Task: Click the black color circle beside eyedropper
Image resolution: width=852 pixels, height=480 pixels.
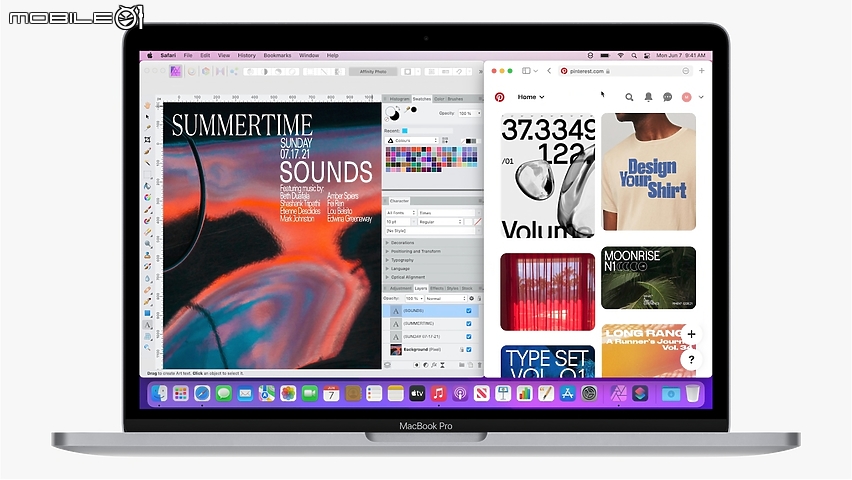Action: click(414, 110)
